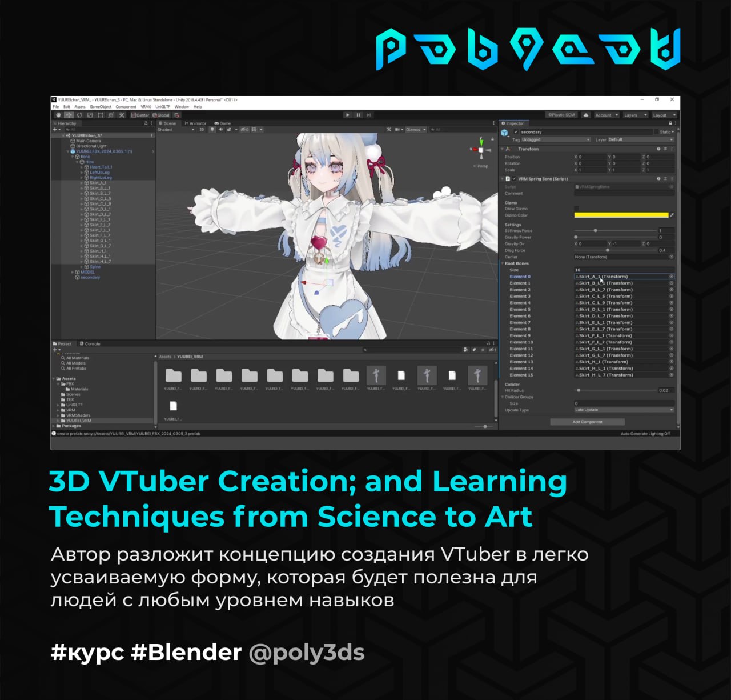Click Gizmo Color eyedropper icon
The image size is (731, 700).
pos(672,215)
